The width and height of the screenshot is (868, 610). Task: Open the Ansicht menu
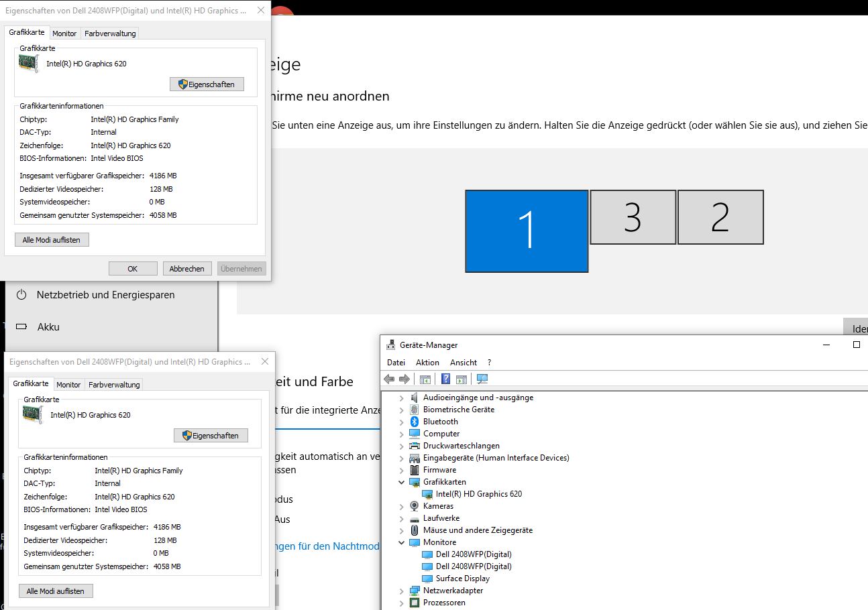coord(464,363)
